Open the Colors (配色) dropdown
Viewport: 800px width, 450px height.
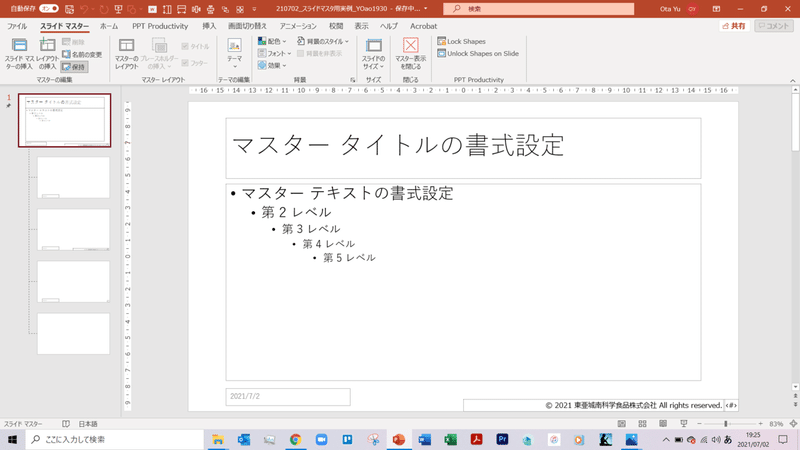pos(272,41)
